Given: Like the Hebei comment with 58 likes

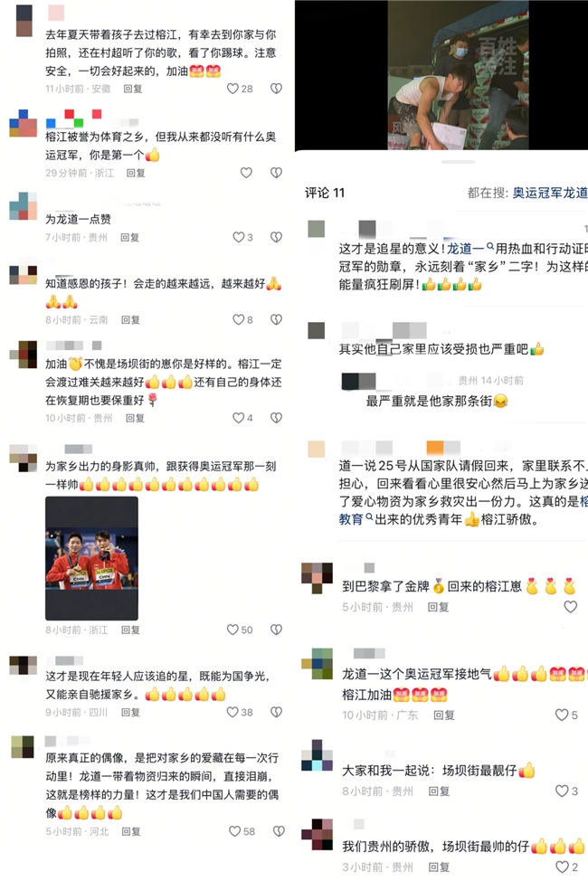Looking at the screenshot, I should 234,831.
